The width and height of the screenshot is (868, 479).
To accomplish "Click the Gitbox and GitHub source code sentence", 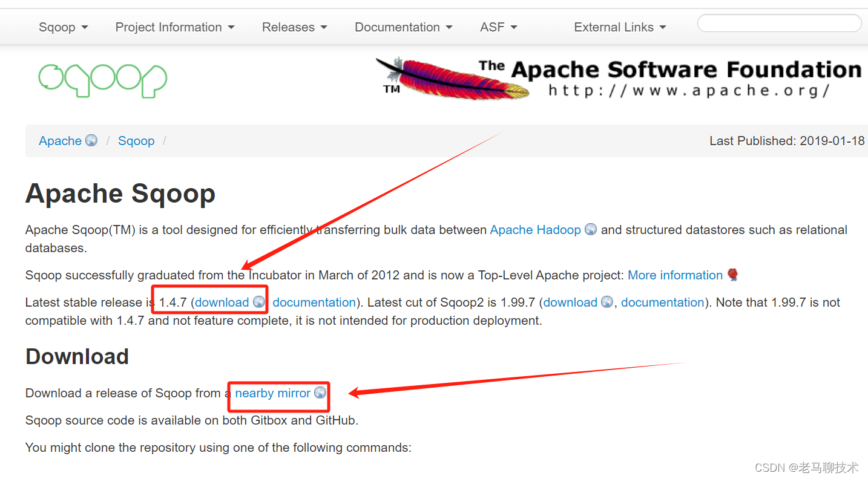I will tap(192, 420).
